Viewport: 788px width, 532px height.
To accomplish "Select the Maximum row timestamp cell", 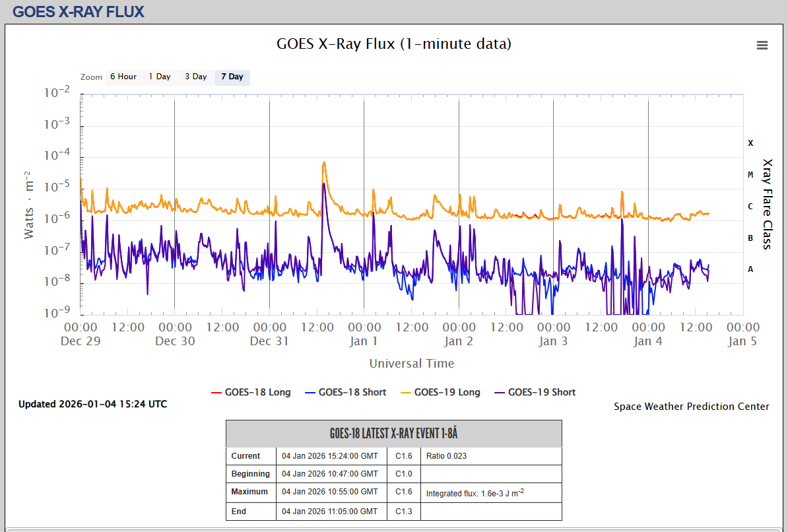I will tap(330, 492).
